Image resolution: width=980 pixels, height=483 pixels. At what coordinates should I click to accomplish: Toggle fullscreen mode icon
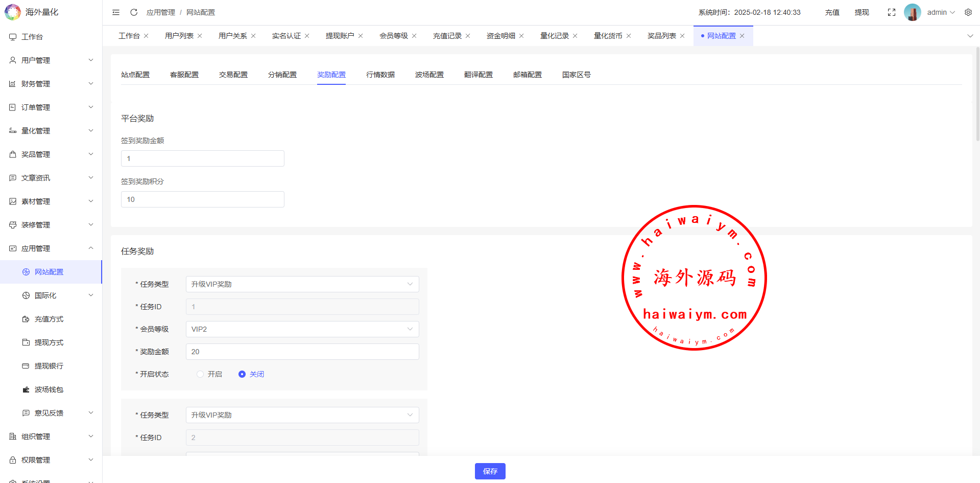pos(892,12)
